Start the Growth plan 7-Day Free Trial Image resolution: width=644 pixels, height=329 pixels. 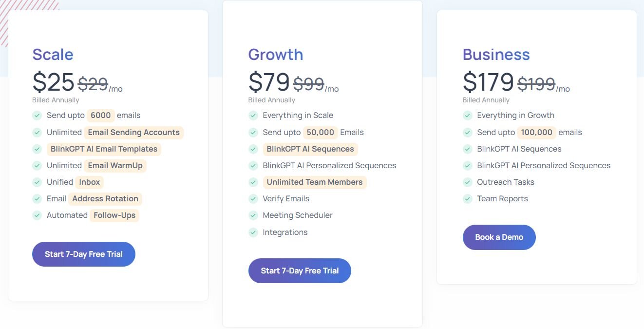coord(300,271)
